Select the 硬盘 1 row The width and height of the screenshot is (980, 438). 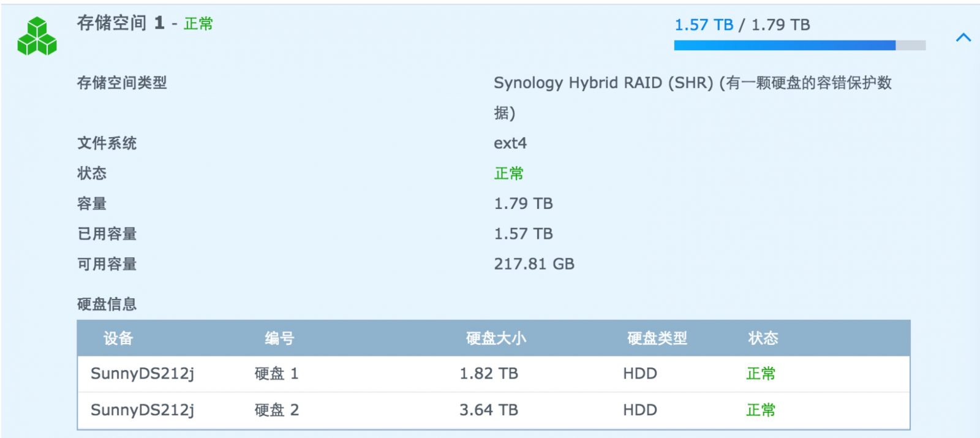493,374
